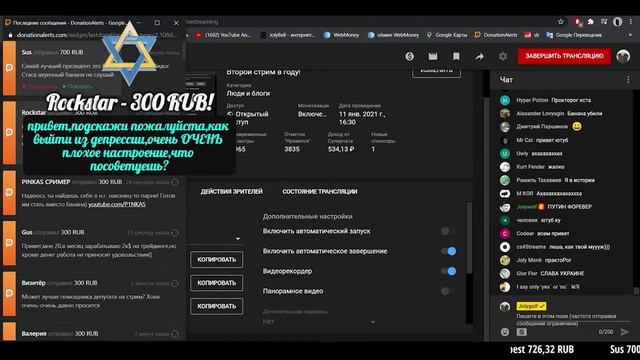This screenshot has width=640, height=360.
Task: Open обмен WebMoney bookmark
Action: coord(393,35)
